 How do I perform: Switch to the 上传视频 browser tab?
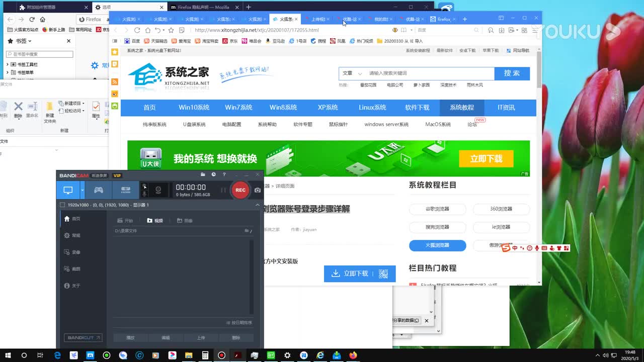tap(317, 19)
